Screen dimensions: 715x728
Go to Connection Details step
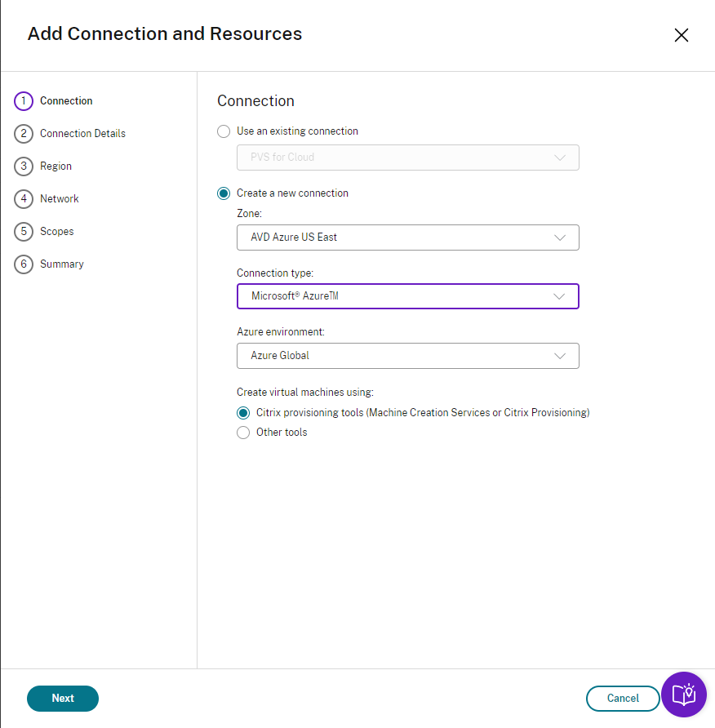(x=82, y=134)
